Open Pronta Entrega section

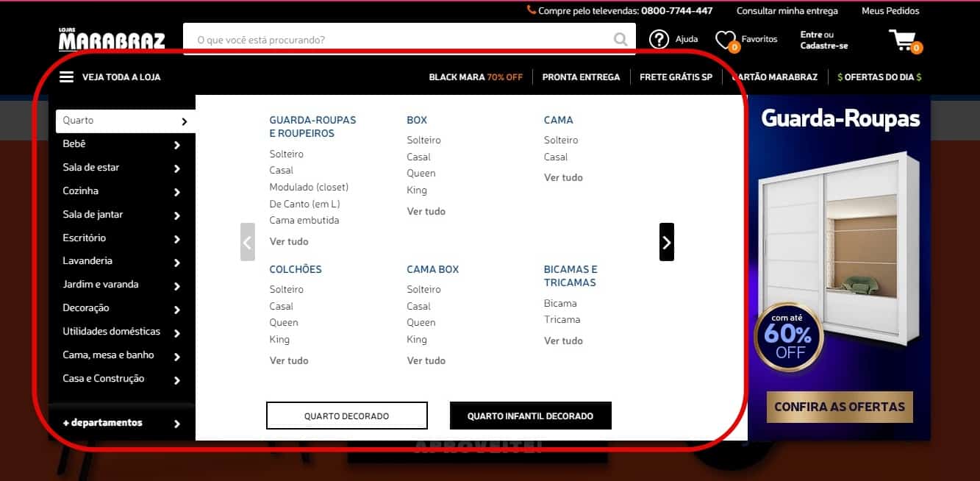pos(581,76)
